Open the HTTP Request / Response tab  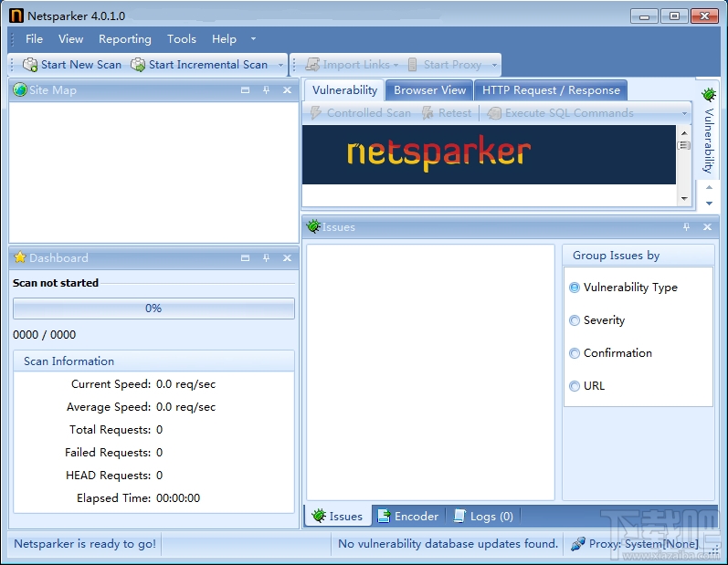551,90
